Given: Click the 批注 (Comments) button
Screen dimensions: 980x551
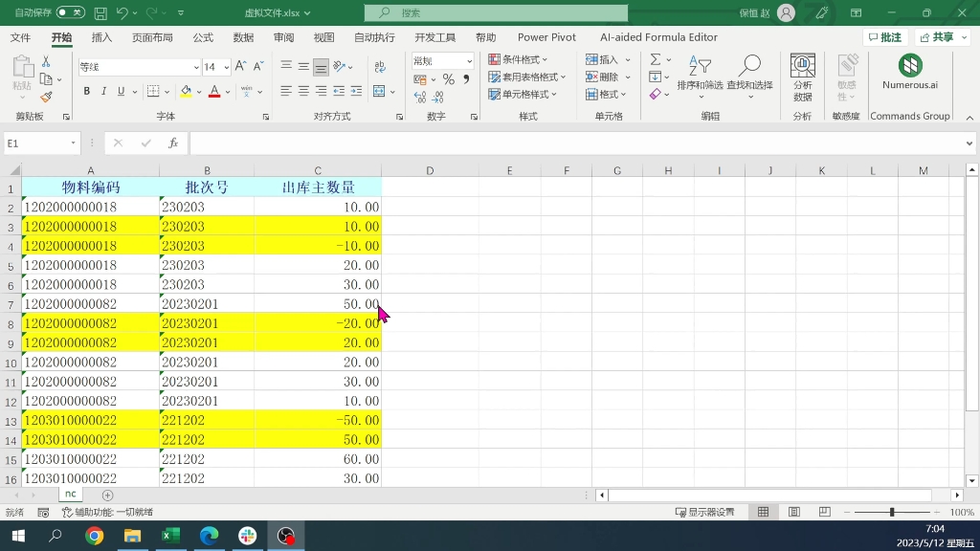Looking at the screenshot, I should (x=885, y=36).
